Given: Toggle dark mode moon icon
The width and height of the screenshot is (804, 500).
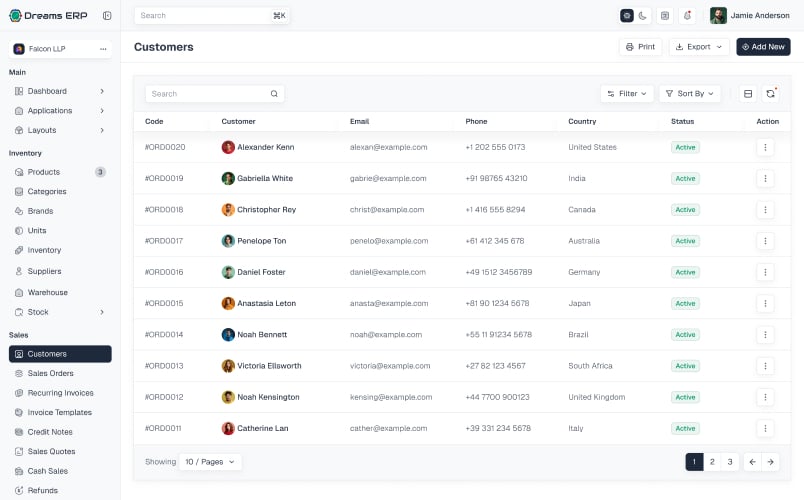Looking at the screenshot, I should point(642,15).
